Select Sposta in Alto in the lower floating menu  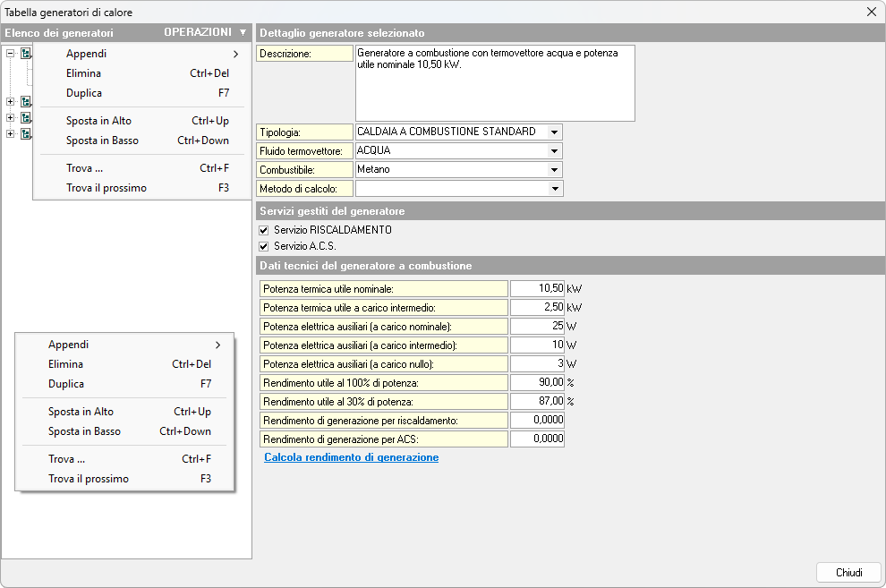[x=81, y=412]
